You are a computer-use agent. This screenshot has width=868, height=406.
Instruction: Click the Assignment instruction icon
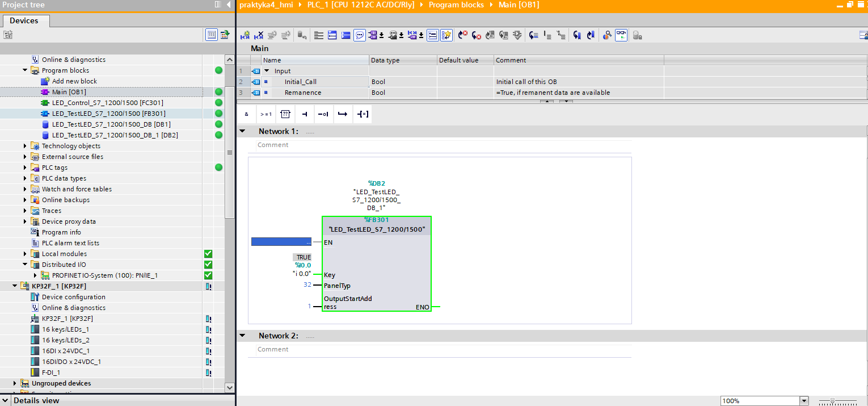(x=363, y=114)
